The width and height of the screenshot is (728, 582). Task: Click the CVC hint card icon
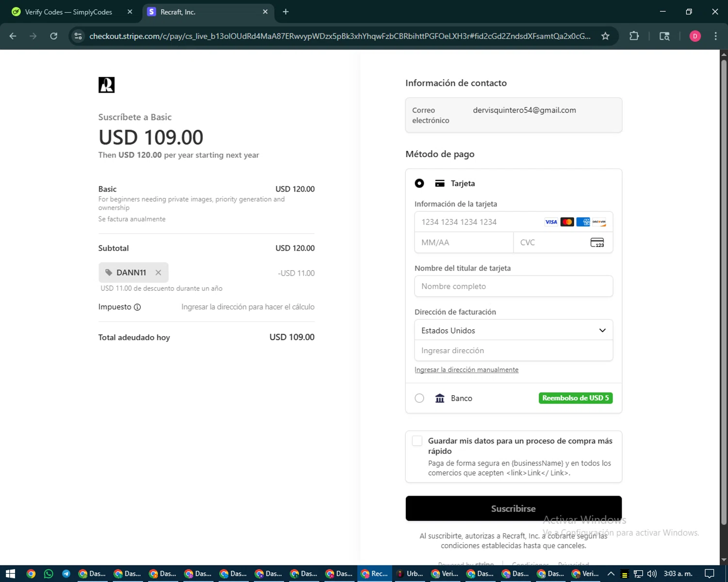point(597,242)
